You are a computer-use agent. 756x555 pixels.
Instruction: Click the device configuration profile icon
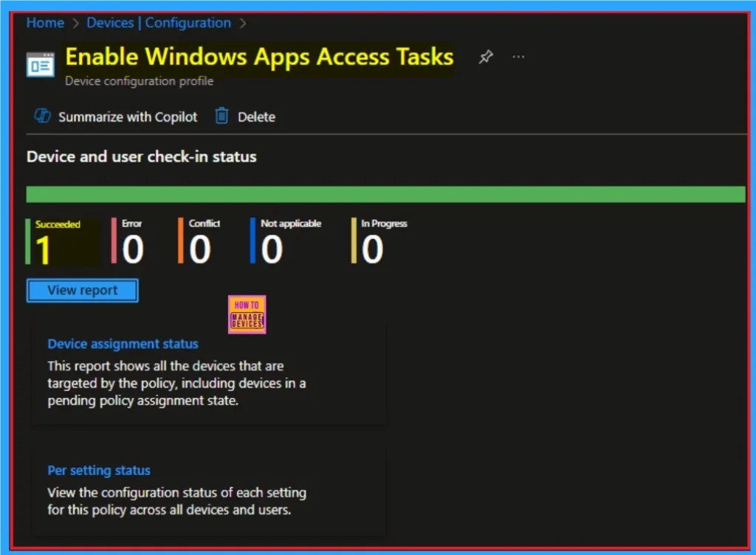point(41,65)
